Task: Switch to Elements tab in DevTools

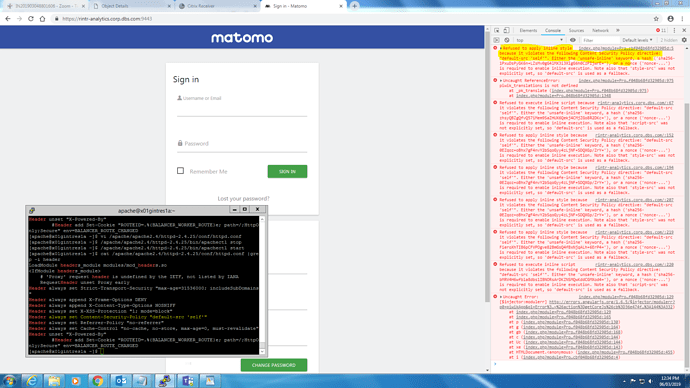Action: pos(528,30)
